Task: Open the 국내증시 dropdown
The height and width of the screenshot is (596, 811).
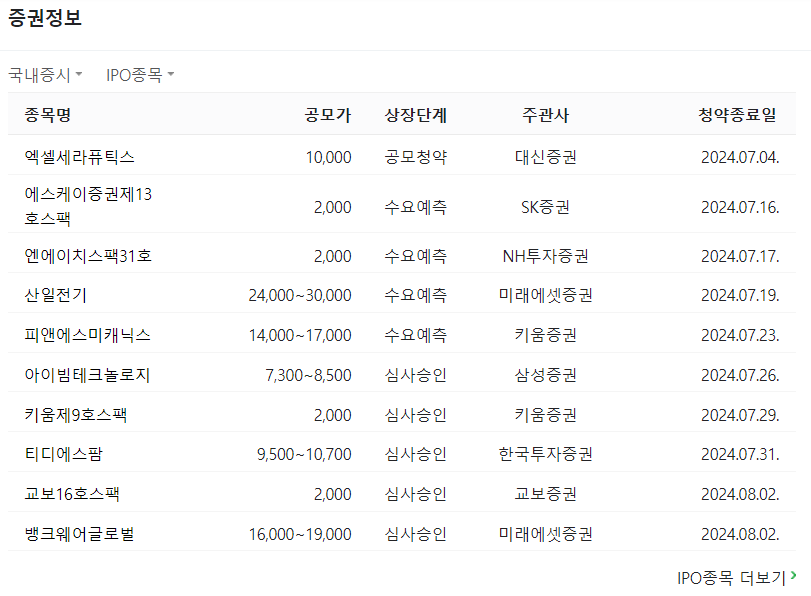Action: [x=45, y=75]
